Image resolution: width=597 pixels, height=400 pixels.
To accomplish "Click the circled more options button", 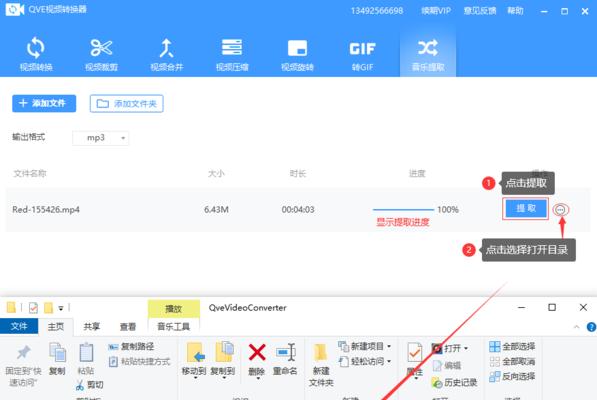I will click(x=560, y=210).
